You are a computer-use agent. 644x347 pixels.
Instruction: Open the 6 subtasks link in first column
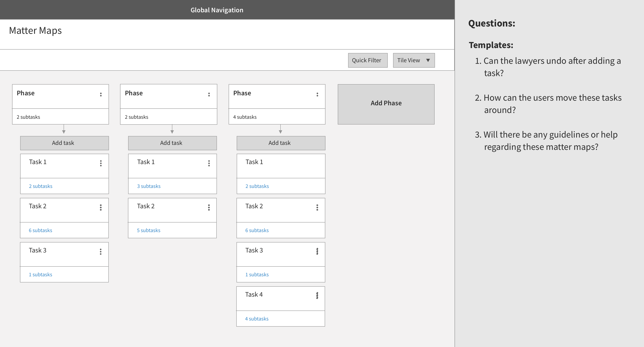41,230
